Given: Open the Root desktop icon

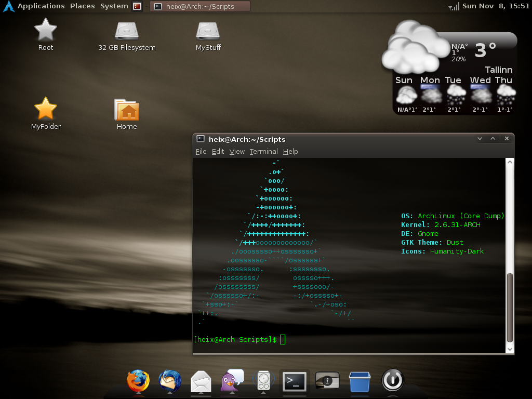Looking at the screenshot, I should [46, 30].
